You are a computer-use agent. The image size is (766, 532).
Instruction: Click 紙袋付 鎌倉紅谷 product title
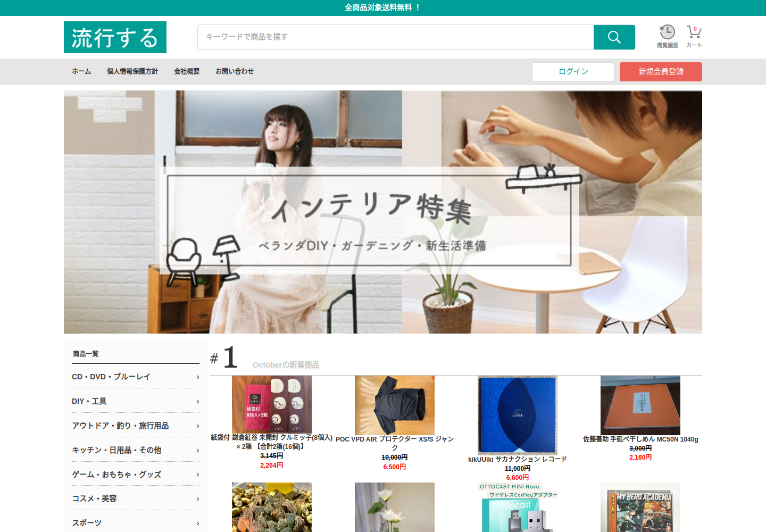tap(272, 442)
